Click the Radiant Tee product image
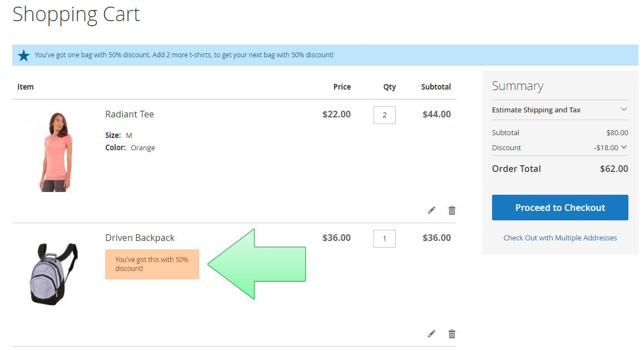This screenshot has height=350, width=644. click(56, 151)
